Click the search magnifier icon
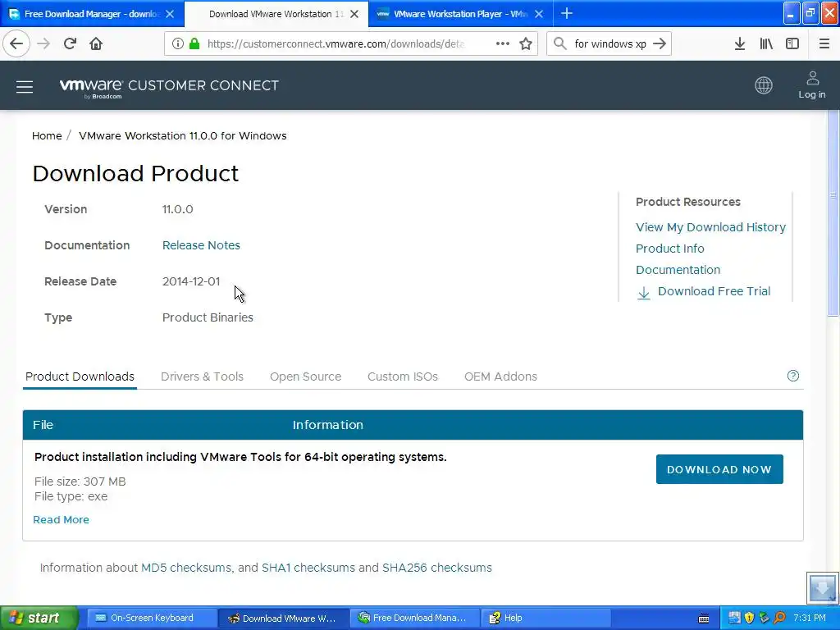The height and width of the screenshot is (630, 840). [x=559, y=43]
